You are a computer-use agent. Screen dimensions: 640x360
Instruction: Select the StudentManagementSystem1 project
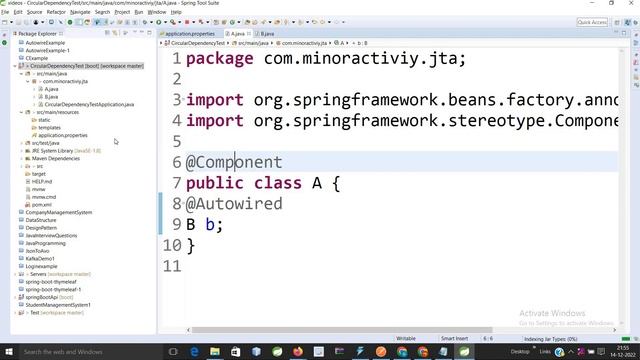58,305
